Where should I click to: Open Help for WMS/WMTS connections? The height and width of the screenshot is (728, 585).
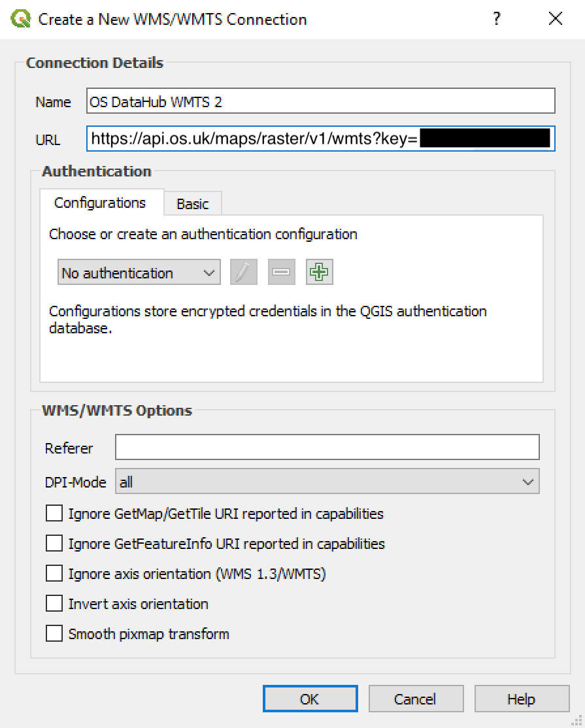tap(522, 698)
